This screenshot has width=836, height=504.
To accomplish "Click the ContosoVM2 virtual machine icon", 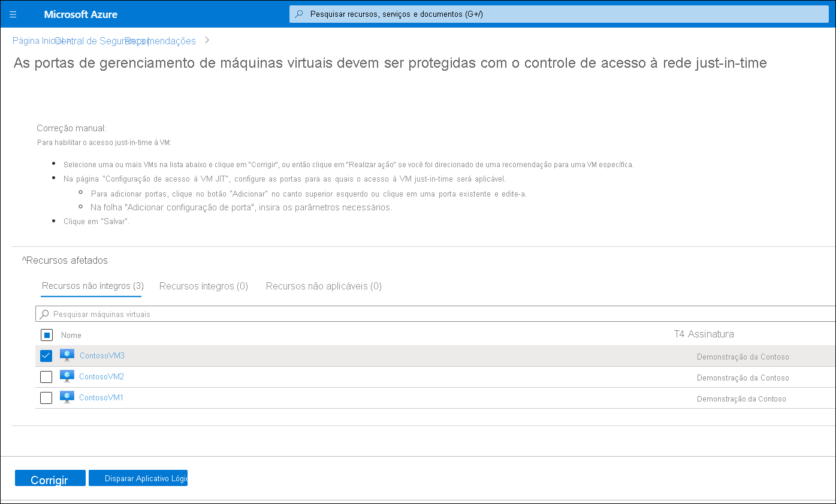I will pos(67,376).
